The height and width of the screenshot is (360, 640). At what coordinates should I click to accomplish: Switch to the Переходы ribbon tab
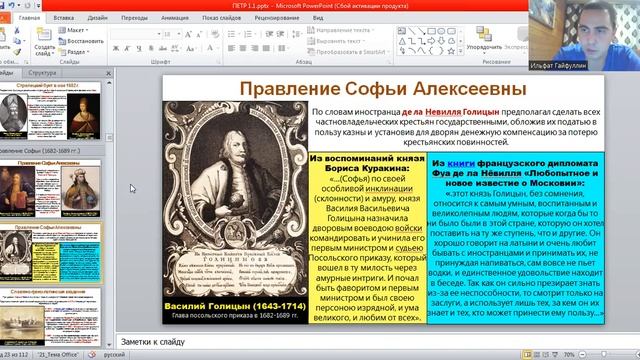point(134,18)
